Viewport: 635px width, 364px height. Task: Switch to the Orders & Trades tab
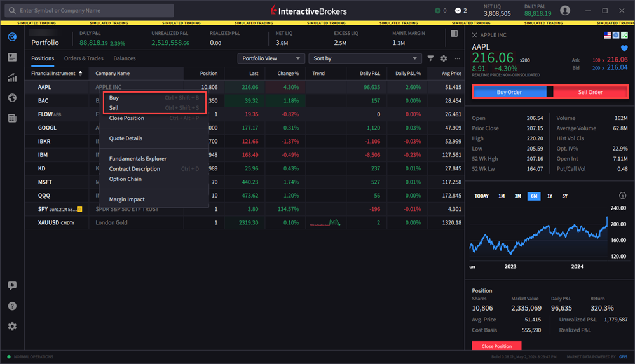tap(83, 58)
